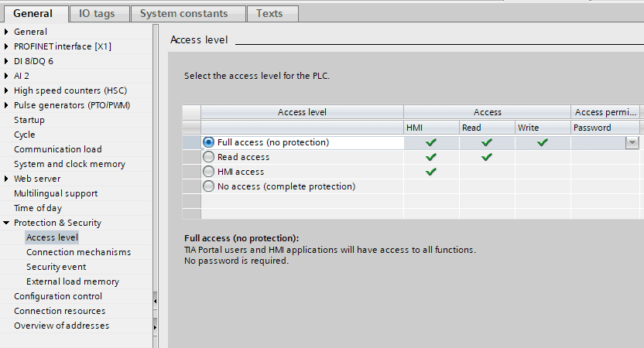Expand the PROFINET interface [X1] node
Viewport: 644px width, 348px height.
click(x=7, y=46)
